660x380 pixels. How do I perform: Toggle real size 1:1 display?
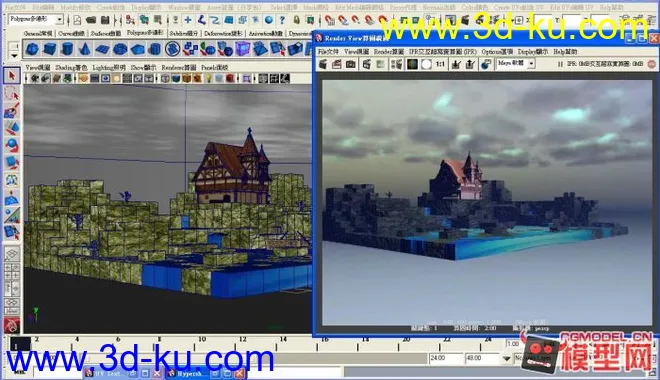click(440, 64)
